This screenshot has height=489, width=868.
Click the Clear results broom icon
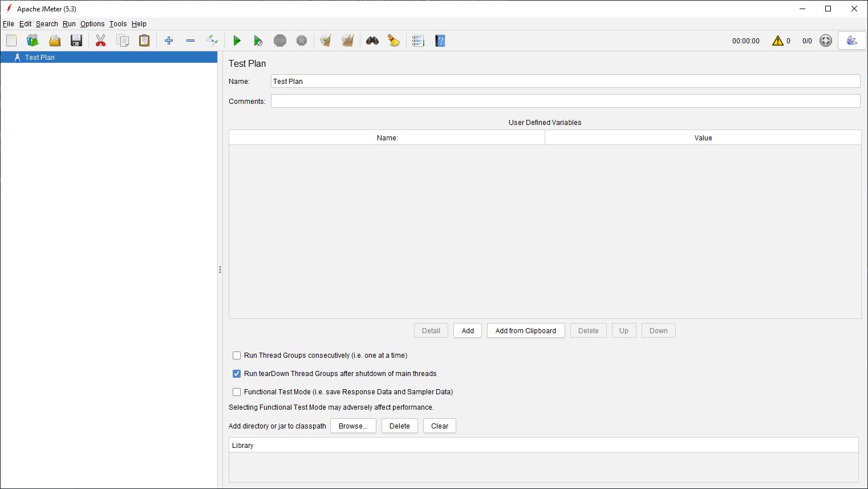[x=326, y=41]
